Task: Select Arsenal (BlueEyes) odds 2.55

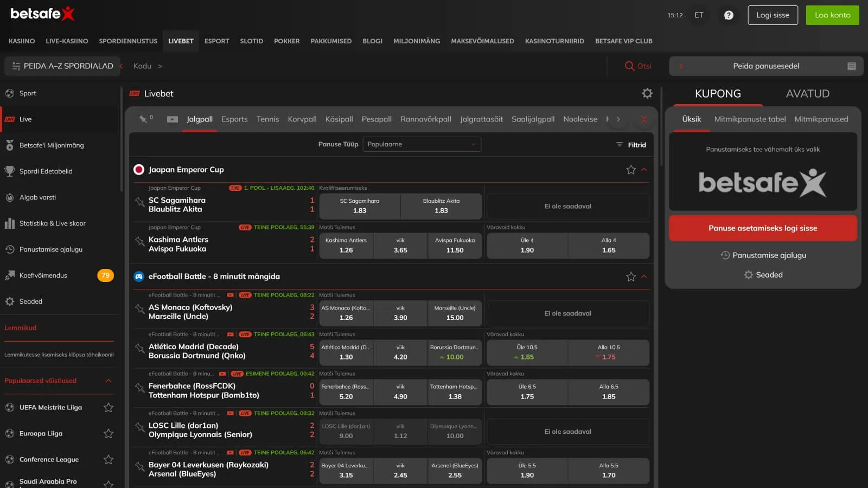Action: 455,471
